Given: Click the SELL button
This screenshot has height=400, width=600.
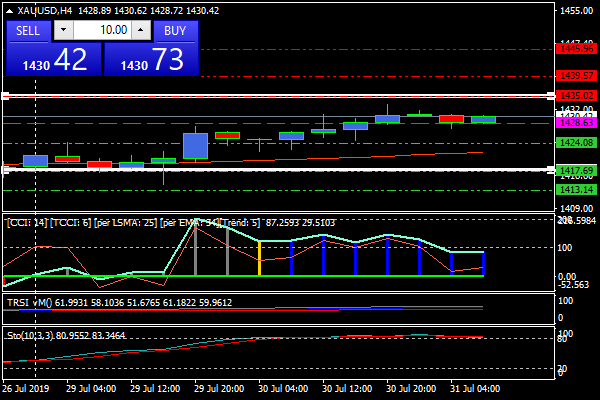Looking at the screenshot, I should tap(29, 30).
